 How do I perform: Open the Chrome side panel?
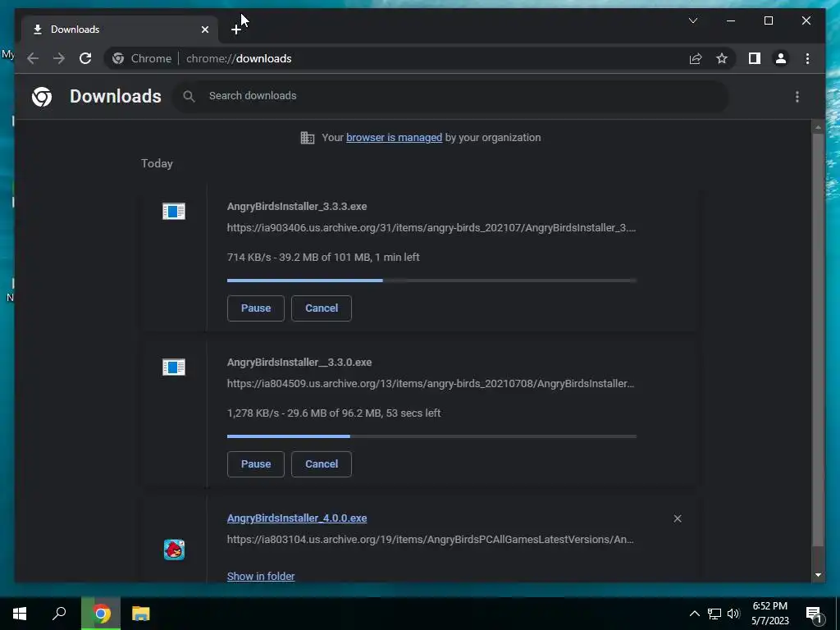point(755,58)
